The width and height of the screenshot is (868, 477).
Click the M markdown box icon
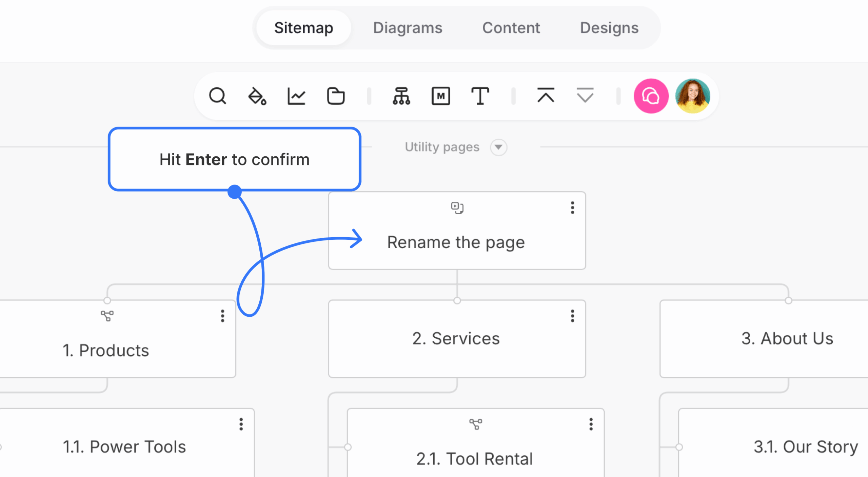click(441, 96)
